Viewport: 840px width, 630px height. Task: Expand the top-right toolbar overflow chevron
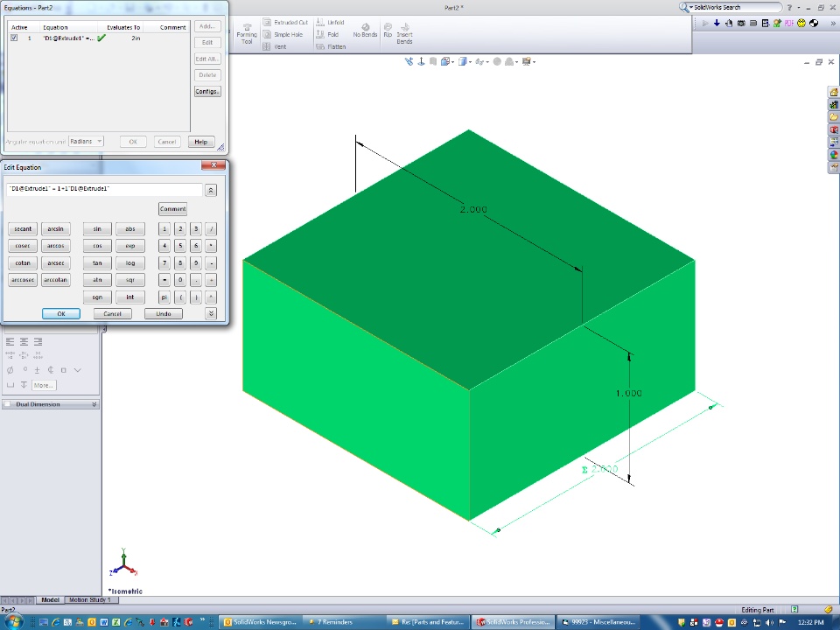[833, 23]
